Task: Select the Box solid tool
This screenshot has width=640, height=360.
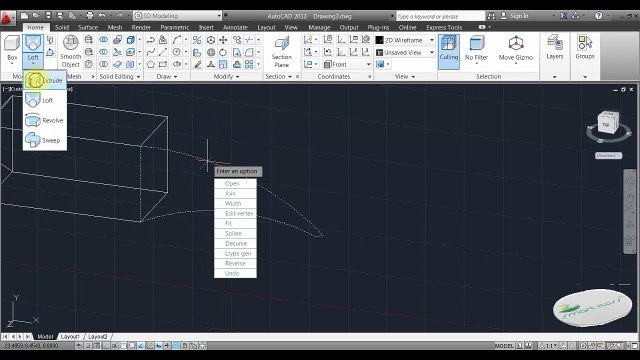Action: tap(12, 50)
